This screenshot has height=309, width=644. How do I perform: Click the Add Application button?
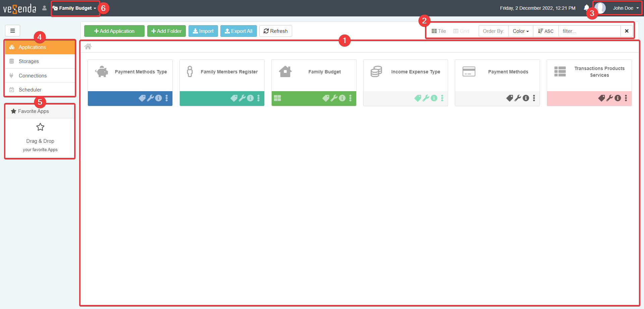114,31
